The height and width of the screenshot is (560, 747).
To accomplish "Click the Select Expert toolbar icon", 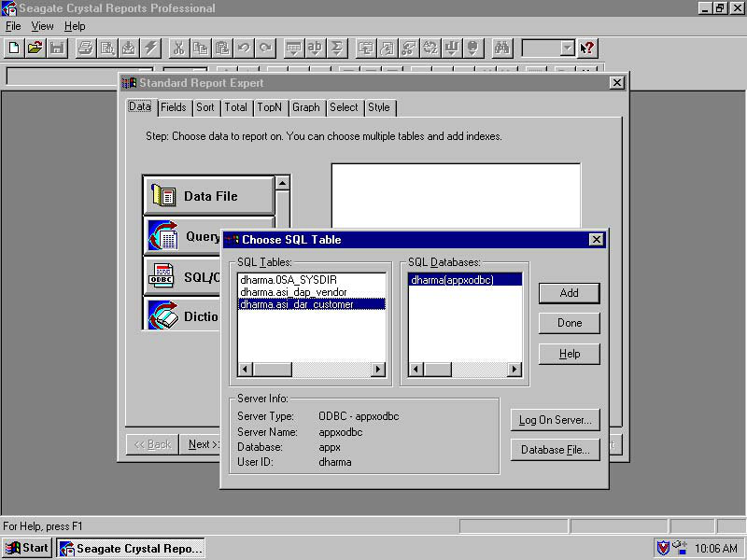I will (409, 49).
